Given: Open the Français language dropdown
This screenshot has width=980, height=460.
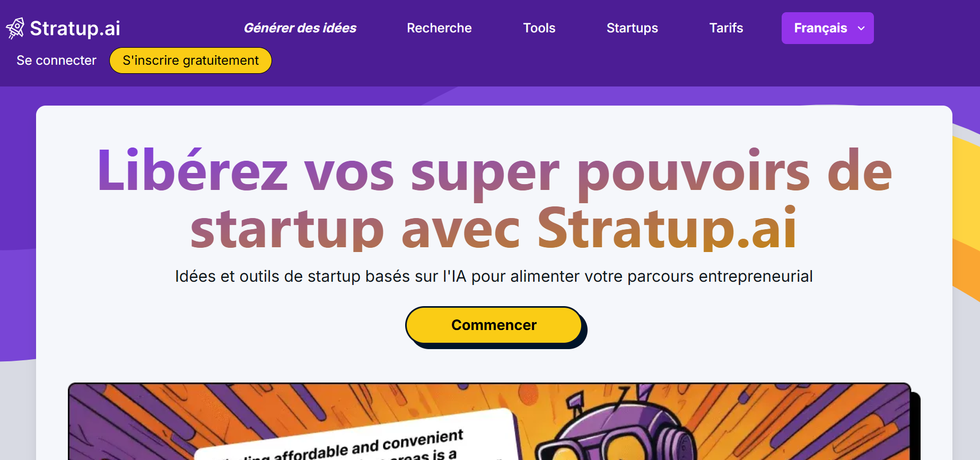Looking at the screenshot, I should coord(820,28).
